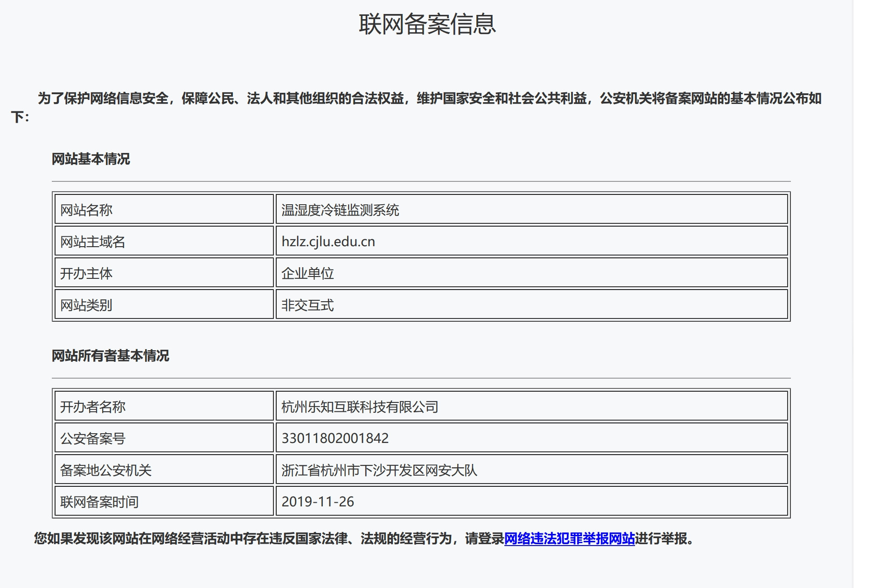
Task: Select the 网站所有者基本情况 section heading
Action: pyautogui.click(x=110, y=356)
